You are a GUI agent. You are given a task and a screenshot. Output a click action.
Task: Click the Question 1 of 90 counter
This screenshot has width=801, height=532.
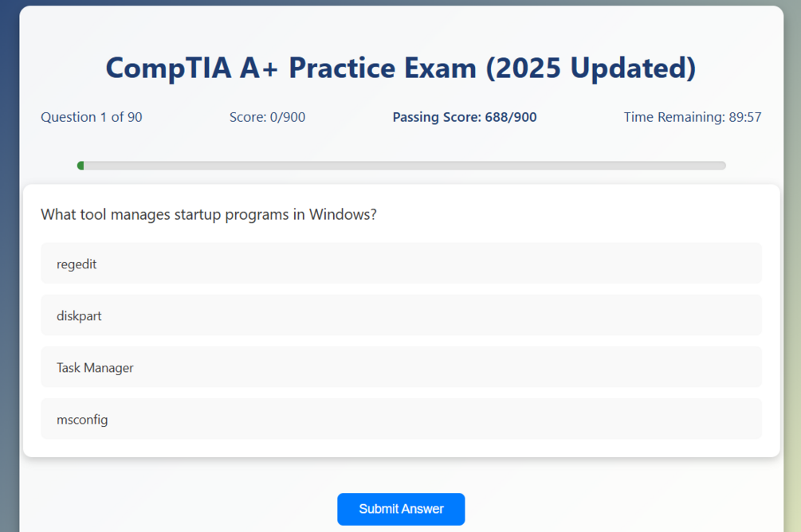pyautogui.click(x=92, y=117)
